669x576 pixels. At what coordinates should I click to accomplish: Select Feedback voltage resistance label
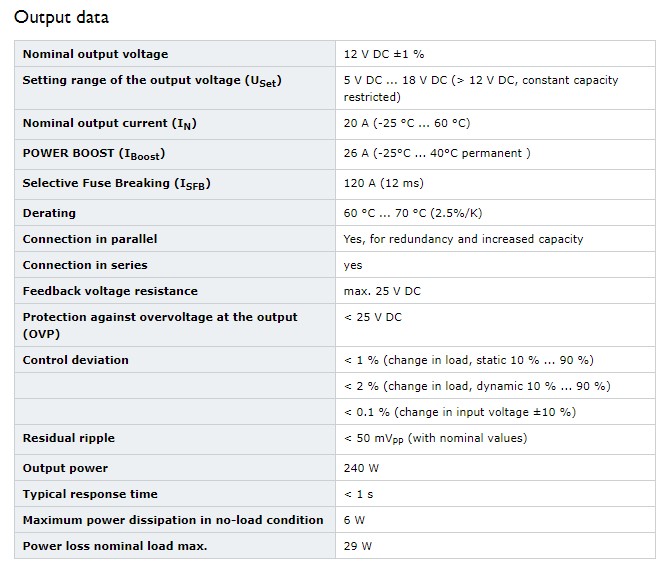pos(110,291)
